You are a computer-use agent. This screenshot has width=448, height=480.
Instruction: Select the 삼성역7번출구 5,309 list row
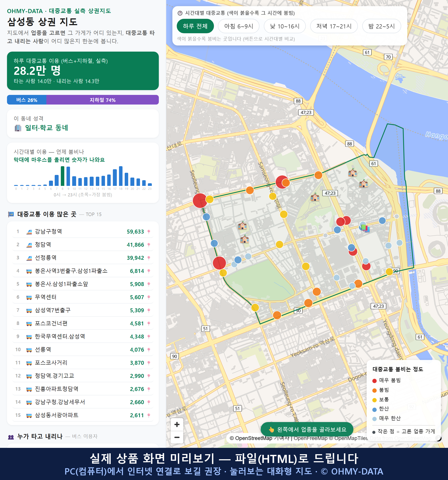(x=83, y=310)
